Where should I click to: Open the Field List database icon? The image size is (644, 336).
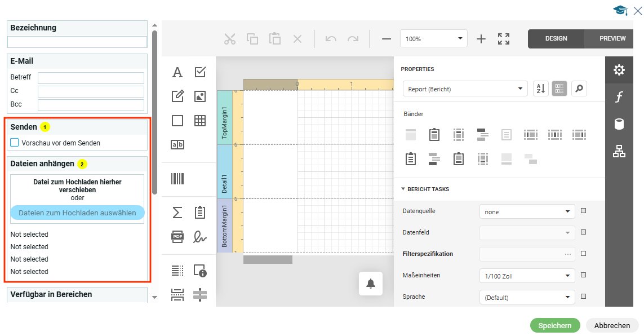click(619, 124)
